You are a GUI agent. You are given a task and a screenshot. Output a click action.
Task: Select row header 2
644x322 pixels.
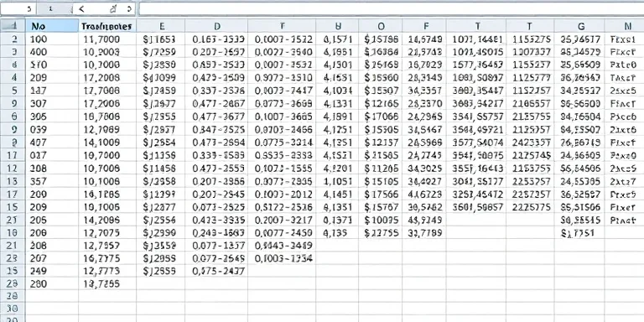pos(13,39)
